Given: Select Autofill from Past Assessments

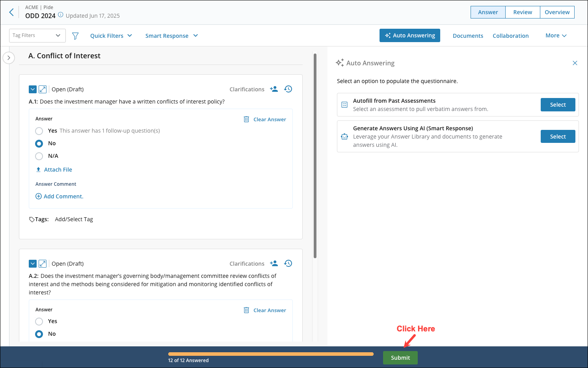Looking at the screenshot, I should tap(558, 104).
